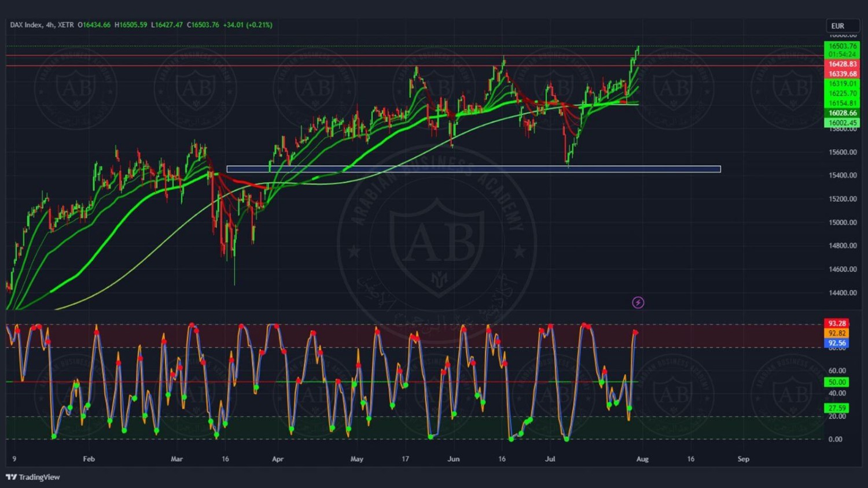The width and height of the screenshot is (868, 488).
Task: Click the Aug label on the time axis
Action: pyautogui.click(x=642, y=459)
